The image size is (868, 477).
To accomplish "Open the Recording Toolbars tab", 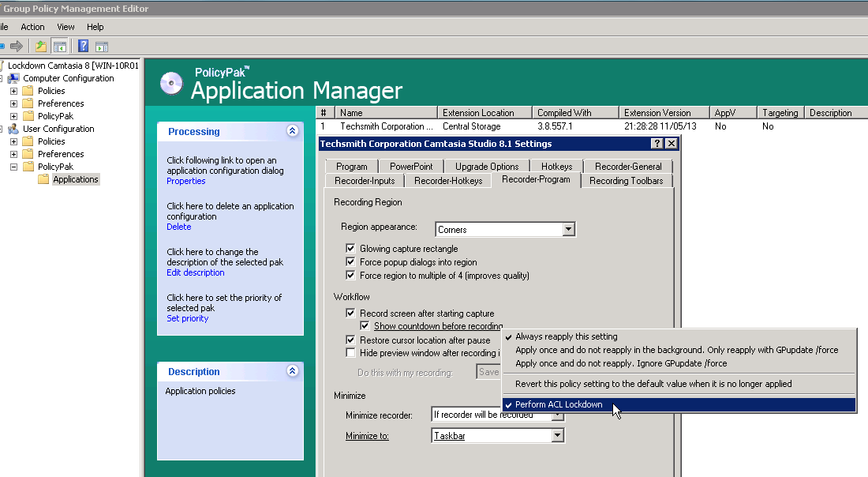I will coord(626,181).
